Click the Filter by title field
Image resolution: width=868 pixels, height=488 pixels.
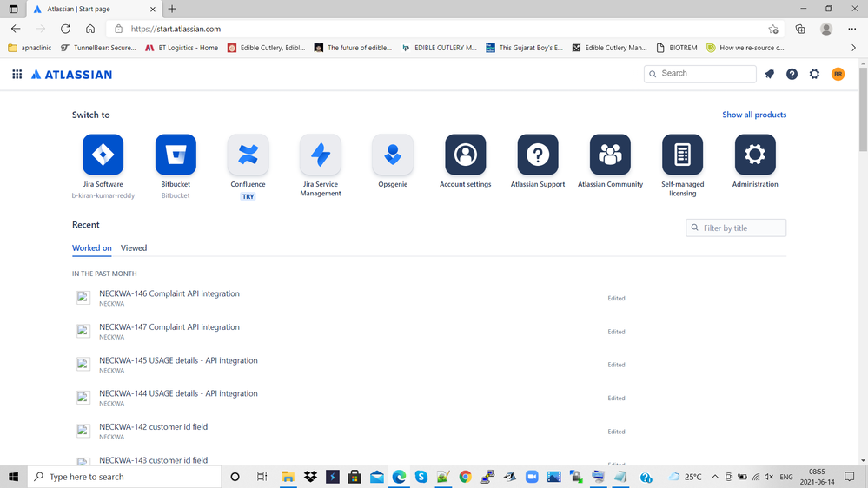[x=736, y=228]
